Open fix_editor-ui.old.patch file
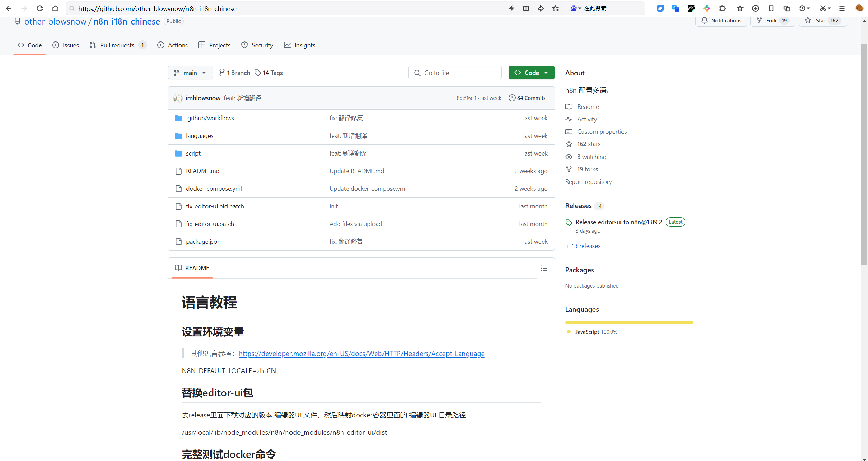 (215, 206)
